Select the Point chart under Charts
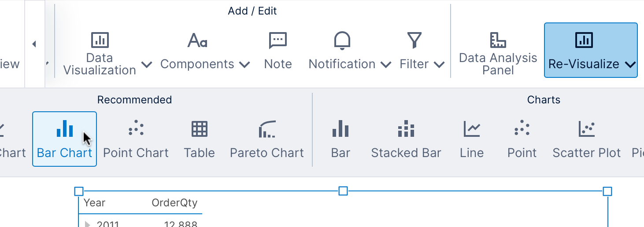644x227 pixels. [522, 139]
